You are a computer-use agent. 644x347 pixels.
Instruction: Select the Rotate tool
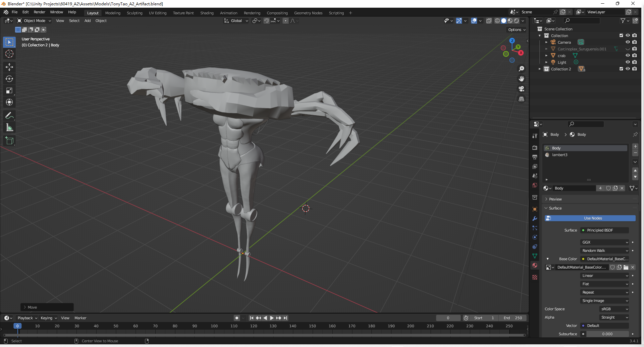point(9,79)
